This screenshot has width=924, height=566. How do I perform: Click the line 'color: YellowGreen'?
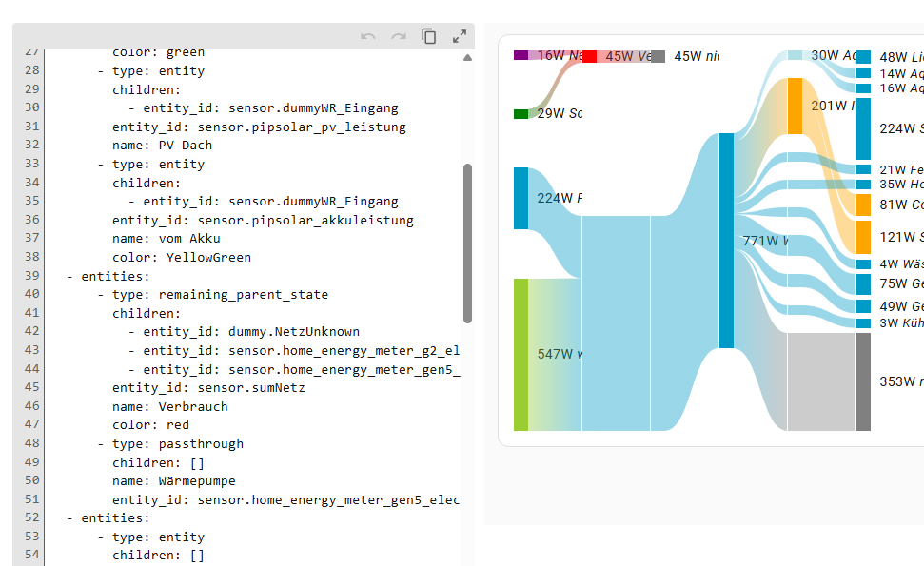[x=182, y=257]
